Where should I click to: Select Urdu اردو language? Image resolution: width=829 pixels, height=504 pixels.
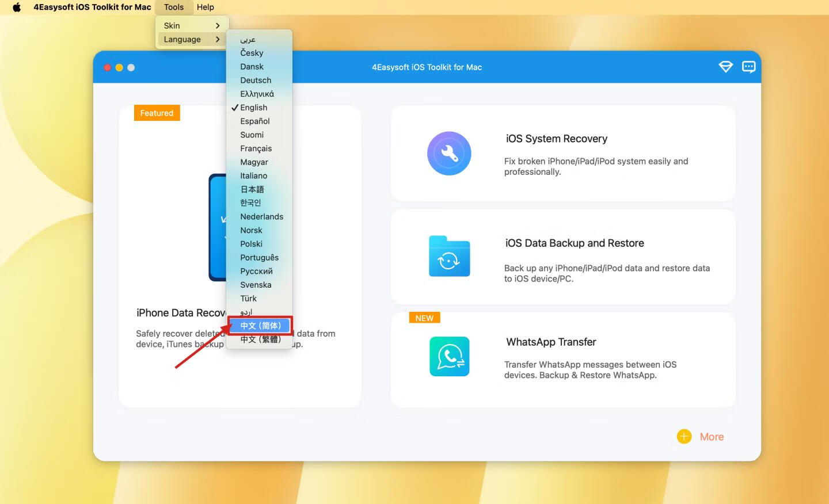point(259,312)
